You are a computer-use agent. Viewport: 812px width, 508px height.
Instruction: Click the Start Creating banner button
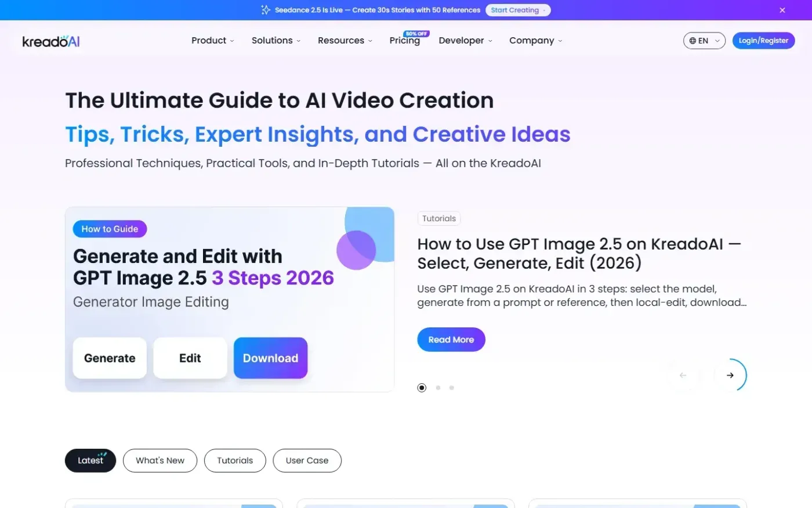tap(518, 10)
